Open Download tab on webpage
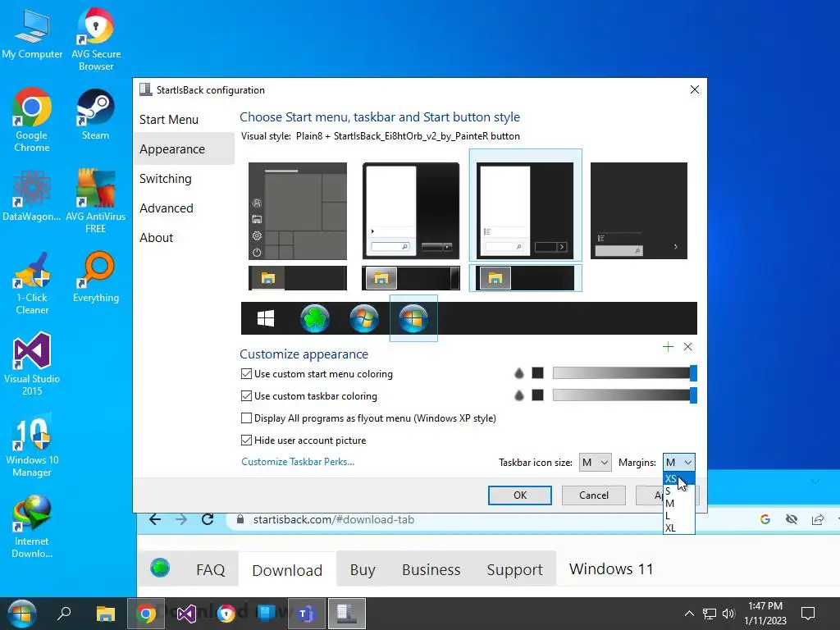Viewport: 840px width, 630px height. 287,569
